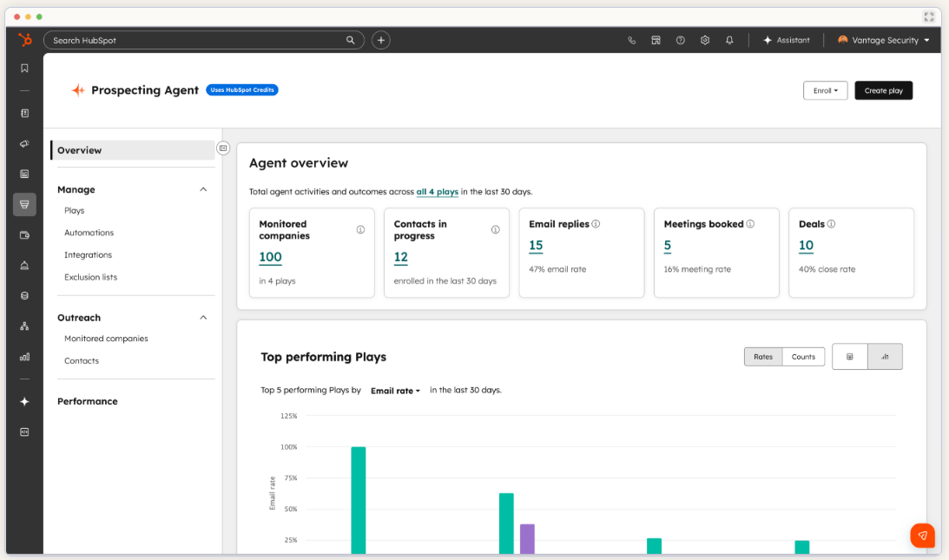Switch to table view toggle
The width and height of the screenshot is (949, 560).
click(x=850, y=357)
